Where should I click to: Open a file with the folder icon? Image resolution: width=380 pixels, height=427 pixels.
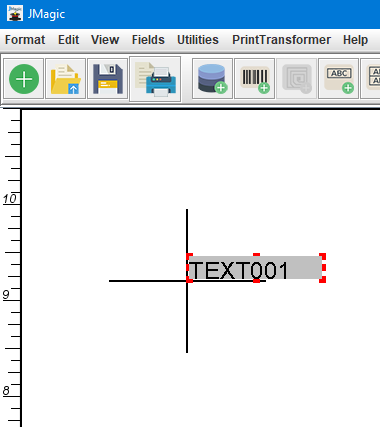65,79
